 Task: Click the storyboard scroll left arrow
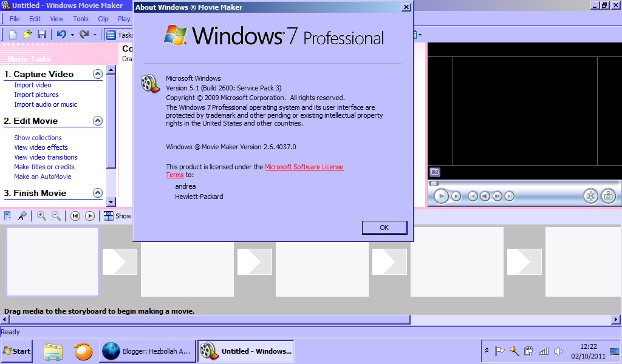pos(5,319)
